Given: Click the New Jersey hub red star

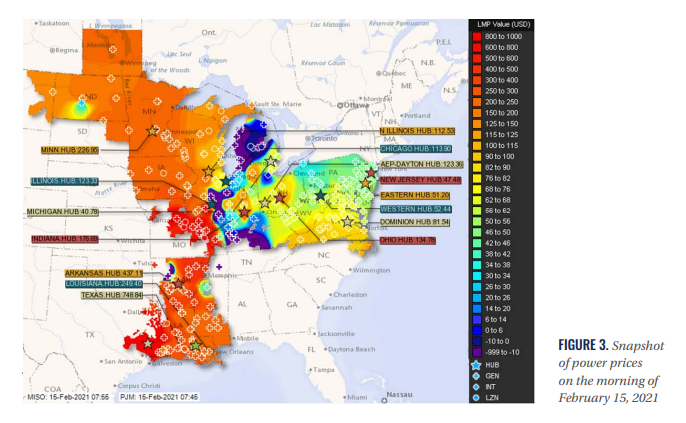Looking at the screenshot, I should point(371,173).
